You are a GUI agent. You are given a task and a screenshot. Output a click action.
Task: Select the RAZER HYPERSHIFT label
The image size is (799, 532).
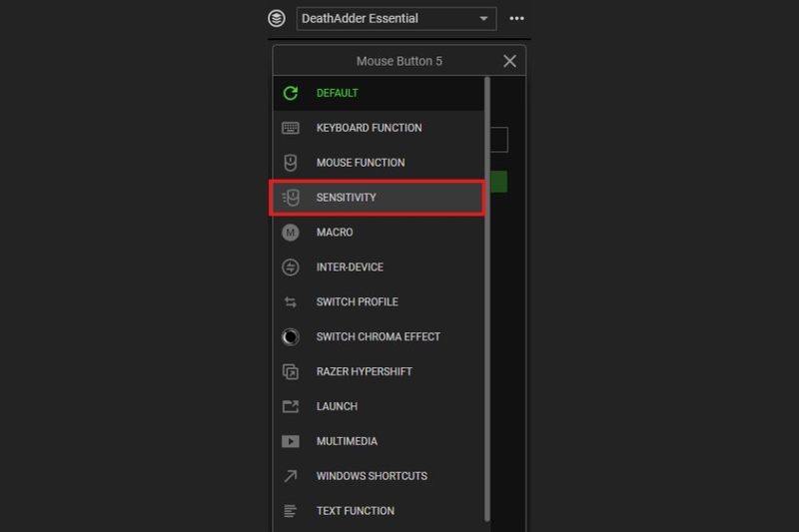pyautogui.click(x=365, y=371)
